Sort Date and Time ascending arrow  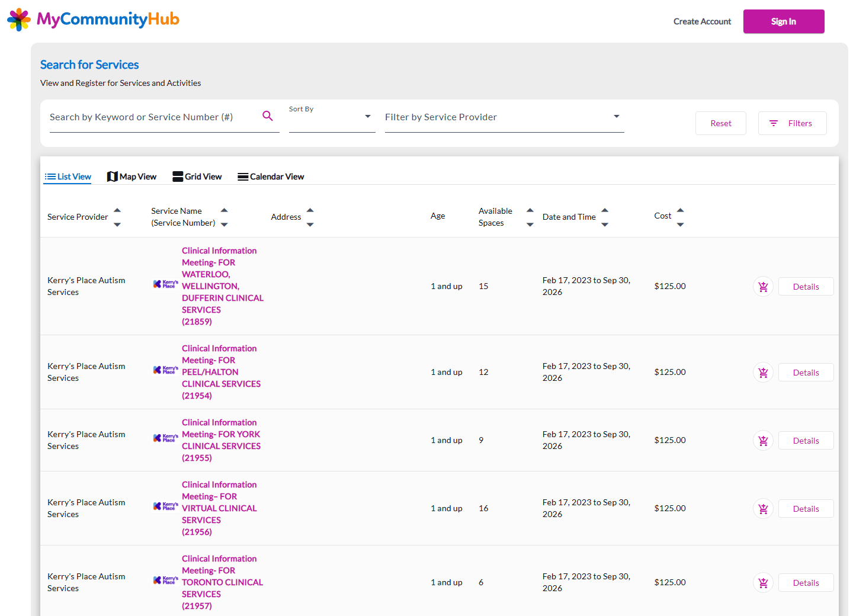click(605, 210)
